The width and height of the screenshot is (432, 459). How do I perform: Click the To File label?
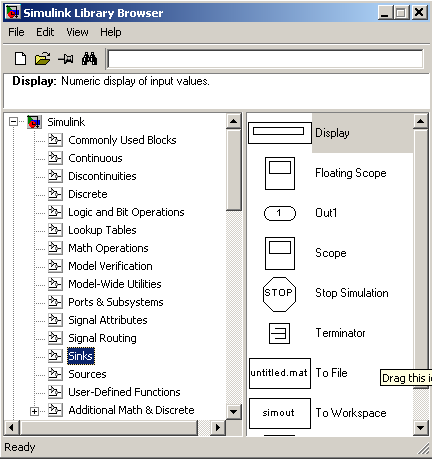pyautogui.click(x=331, y=373)
